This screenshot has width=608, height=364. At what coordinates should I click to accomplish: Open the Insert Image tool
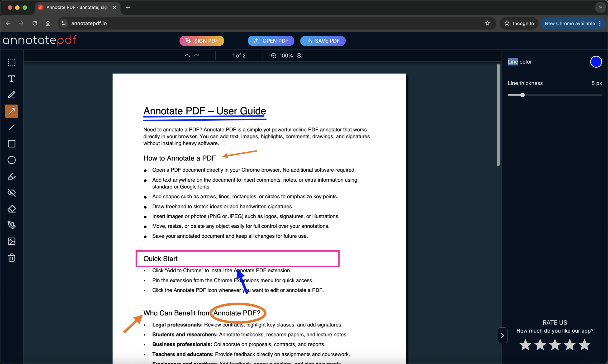pyautogui.click(x=12, y=241)
